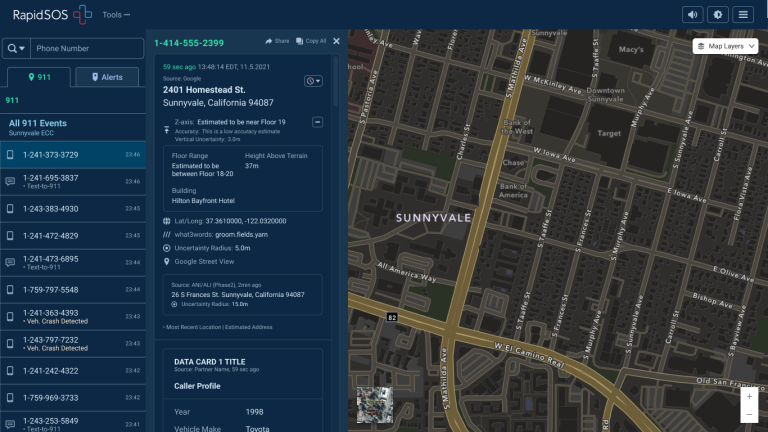Click phone icon for 1-759-797-5548
The height and width of the screenshot is (432, 768).
tap(10, 289)
